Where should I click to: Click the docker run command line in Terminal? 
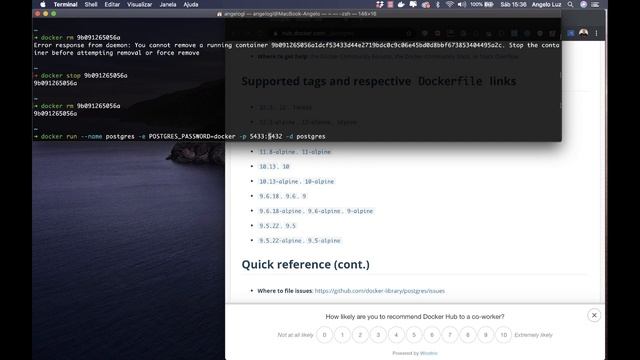[180, 136]
